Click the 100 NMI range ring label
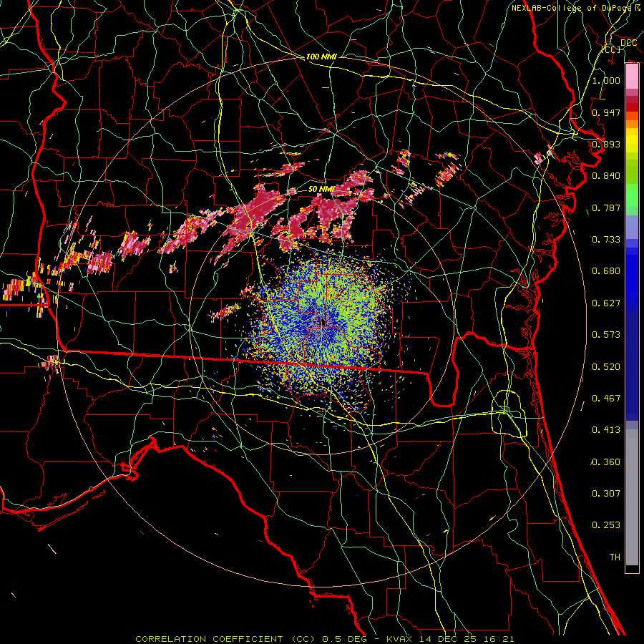Screen dimensions: 644x644 click(321, 57)
